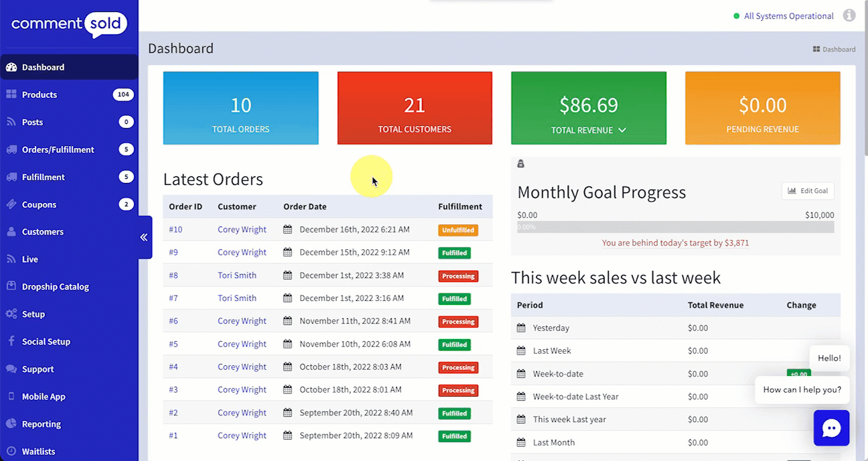Click the Processing badge on order #8
This screenshot has height=461, width=868.
pyautogui.click(x=458, y=276)
